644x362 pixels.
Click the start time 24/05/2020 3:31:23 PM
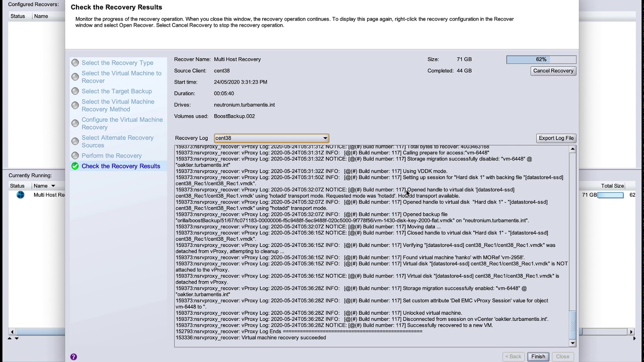pos(240,82)
